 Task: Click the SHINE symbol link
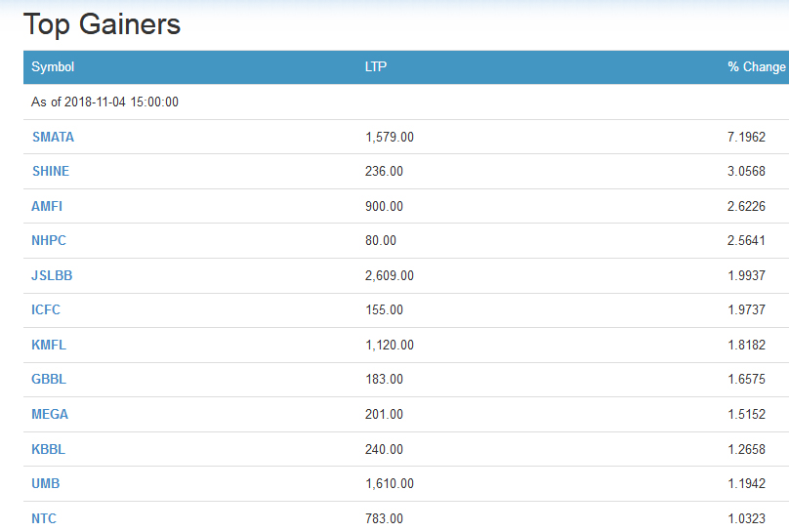pyautogui.click(x=50, y=171)
